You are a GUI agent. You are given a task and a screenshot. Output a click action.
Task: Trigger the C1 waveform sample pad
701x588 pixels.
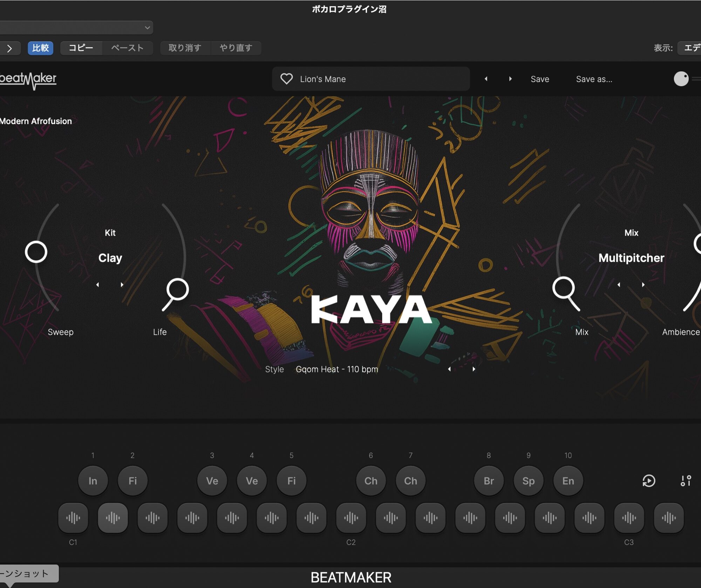[x=73, y=518]
